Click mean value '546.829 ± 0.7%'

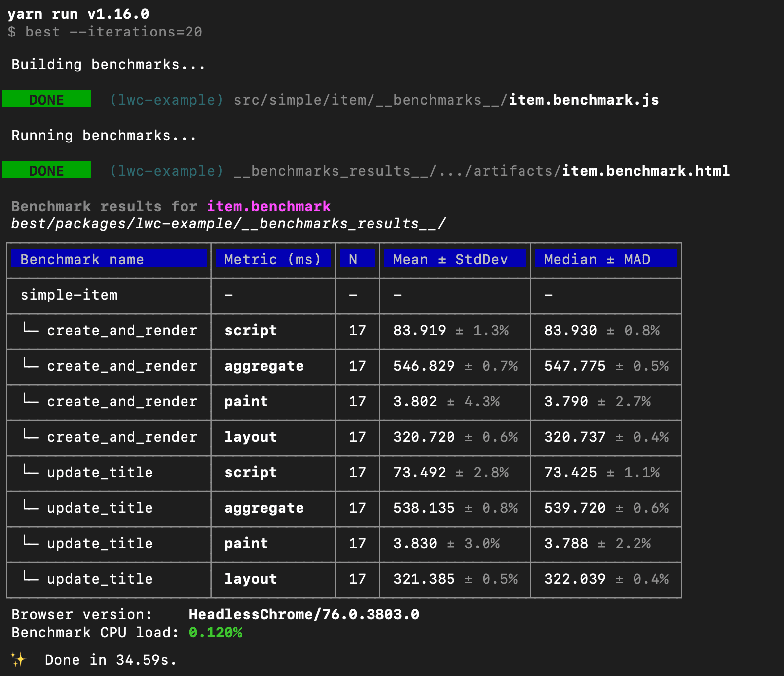[455, 366]
